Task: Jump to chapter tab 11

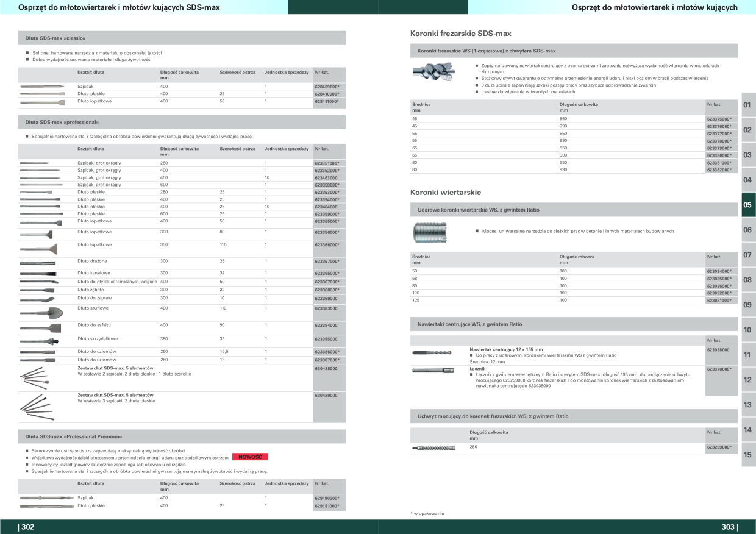Action: 748,355
